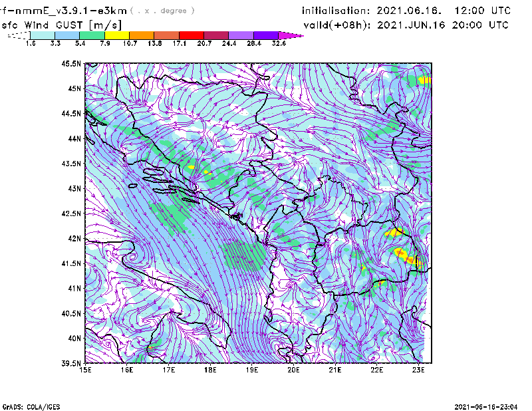Select the yellow 7.9–10.7 legend swatch

coord(117,35)
